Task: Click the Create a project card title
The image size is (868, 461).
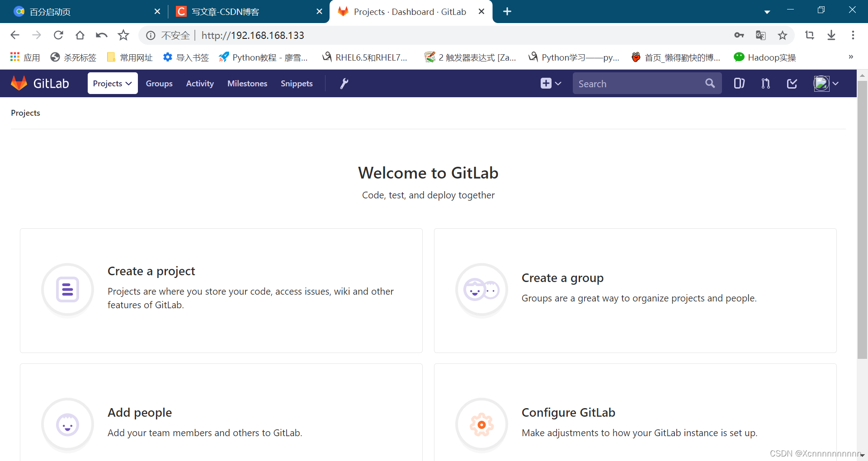Action: point(151,271)
